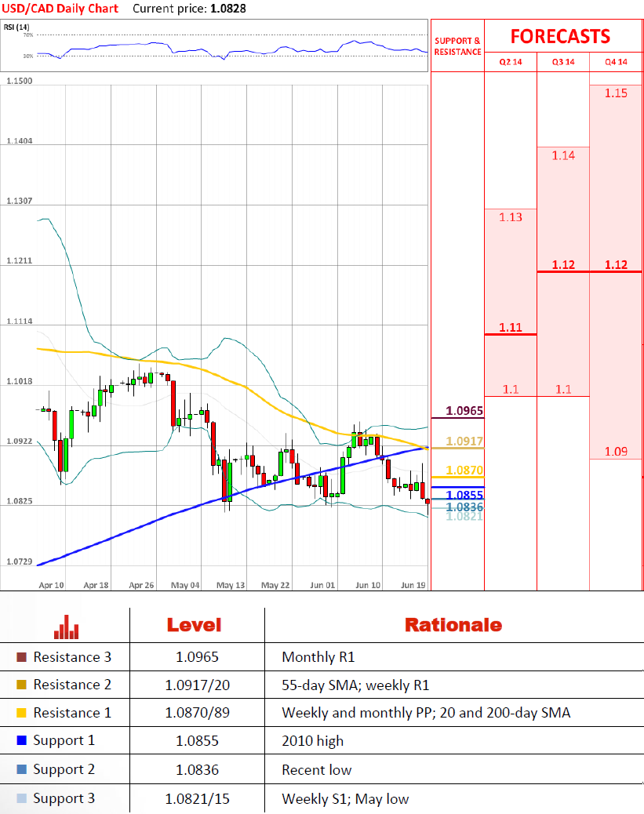The image size is (644, 814).
Task: Click the FORECASTS heading
Action: click(560, 36)
